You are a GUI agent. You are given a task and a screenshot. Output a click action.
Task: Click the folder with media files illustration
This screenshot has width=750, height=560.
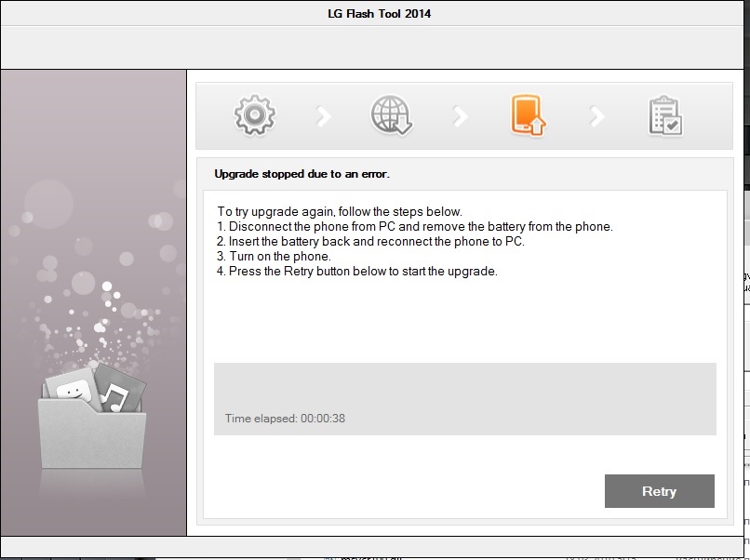(x=92, y=415)
